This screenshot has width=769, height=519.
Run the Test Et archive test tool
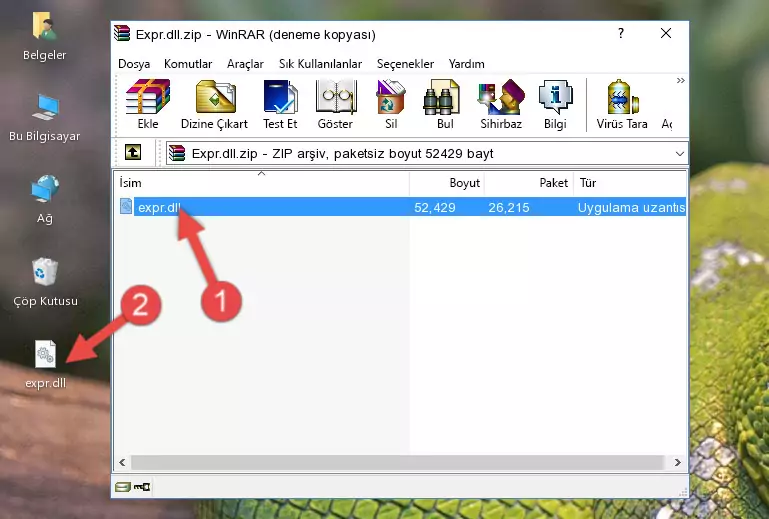280,104
